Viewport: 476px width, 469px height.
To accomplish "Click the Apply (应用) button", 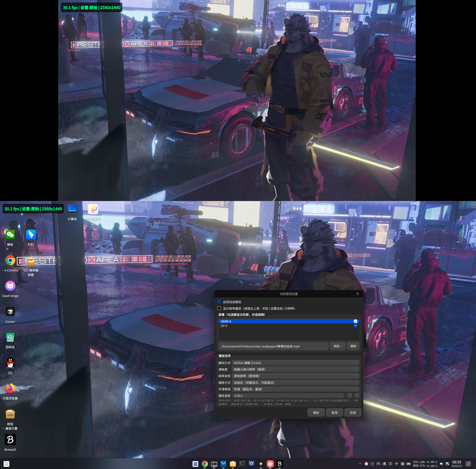I will (x=353, y=413).
